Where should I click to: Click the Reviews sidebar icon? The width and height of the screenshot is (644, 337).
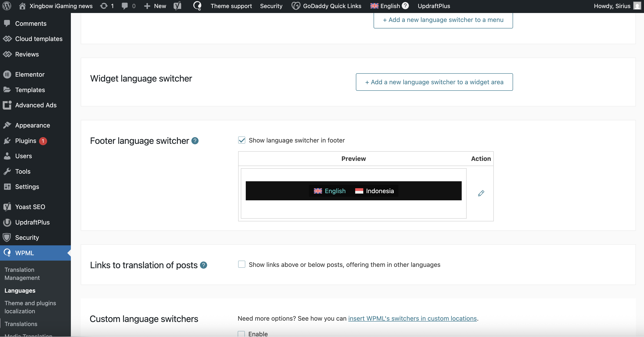point(7,54)
